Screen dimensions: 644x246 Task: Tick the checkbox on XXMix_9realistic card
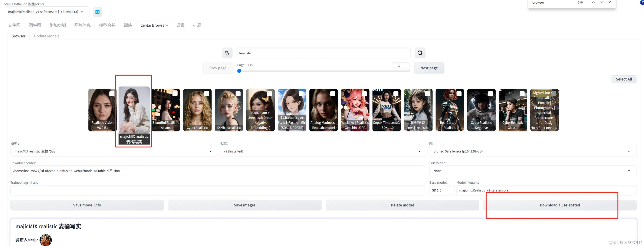[238, 94]
